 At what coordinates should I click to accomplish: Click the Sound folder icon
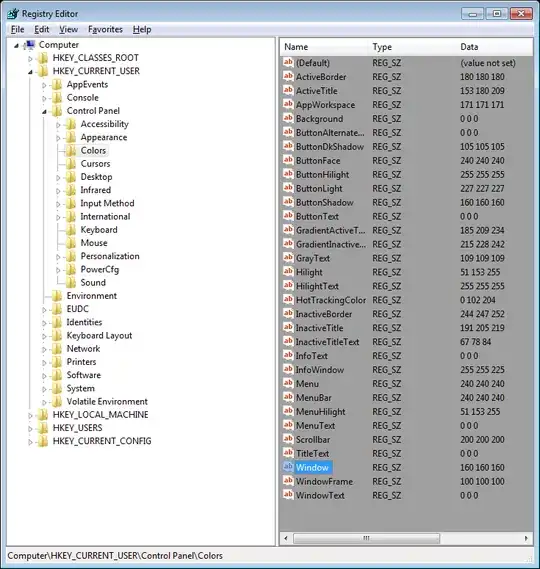[71, 282]
